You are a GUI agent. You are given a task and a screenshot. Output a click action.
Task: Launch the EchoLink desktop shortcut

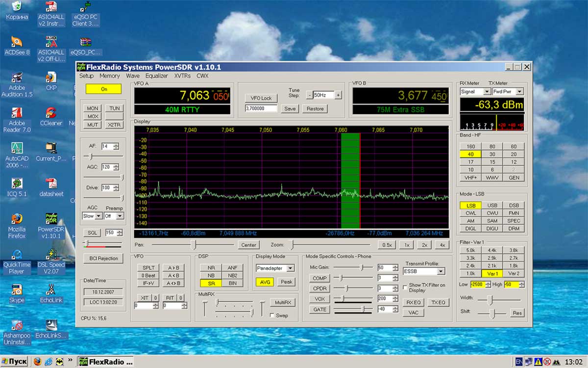coord(51,289)
